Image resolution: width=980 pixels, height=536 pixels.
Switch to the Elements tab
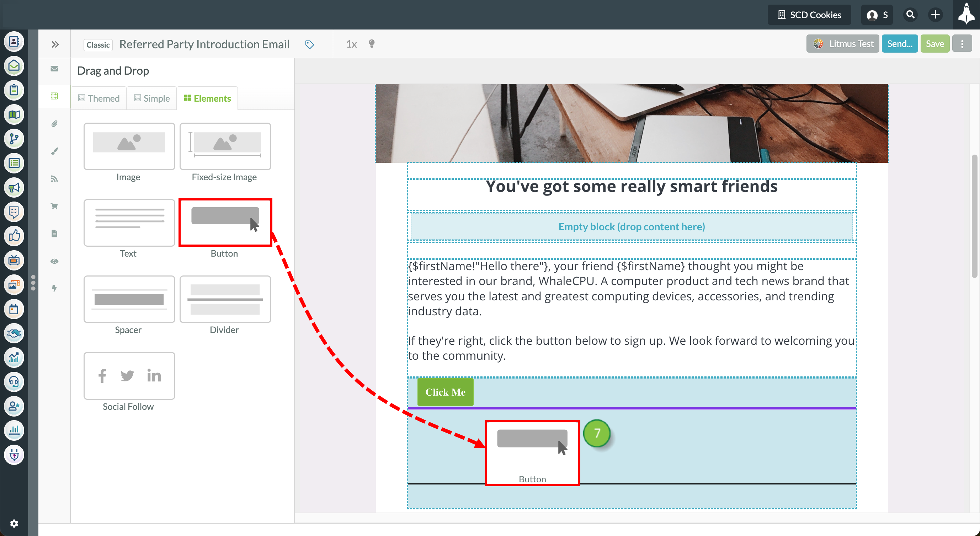207,98
